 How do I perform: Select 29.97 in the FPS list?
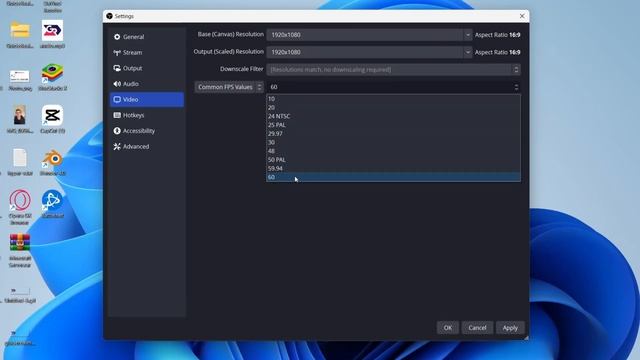click(393, 133)
